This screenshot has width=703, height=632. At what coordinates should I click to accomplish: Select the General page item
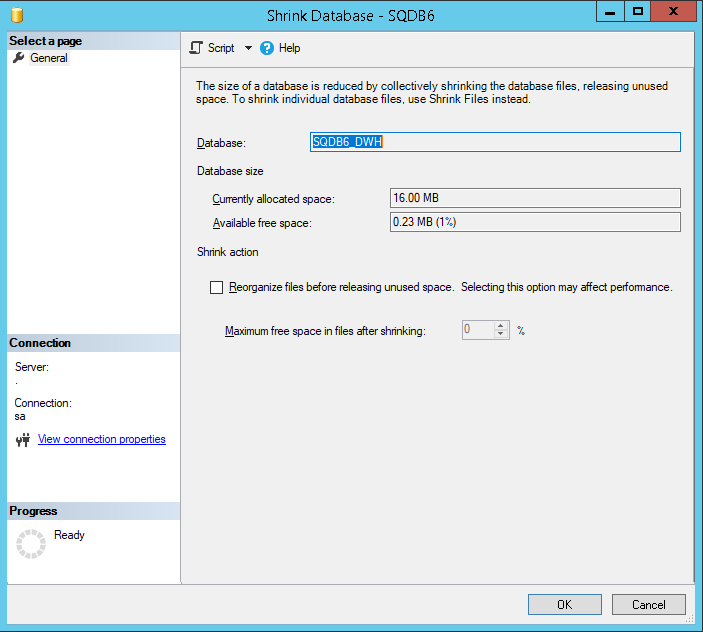tap(48, 58)
